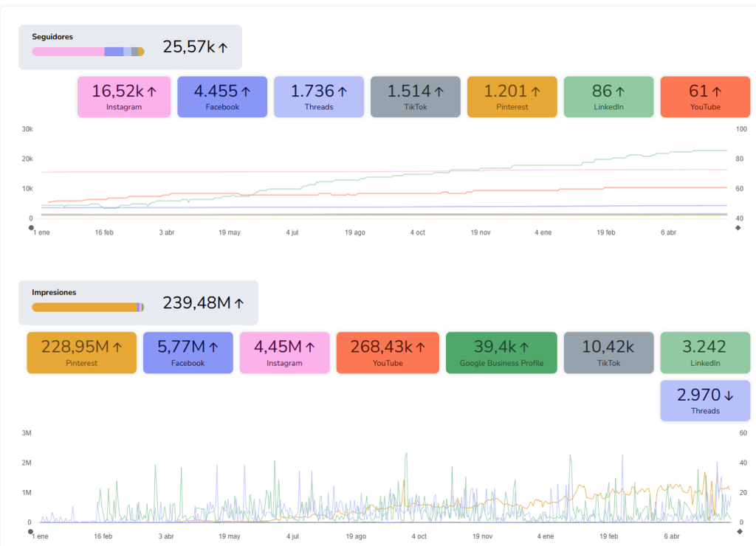
Task: Click the YouTube followers card showing 61
Action: click(x=705, y=97)
